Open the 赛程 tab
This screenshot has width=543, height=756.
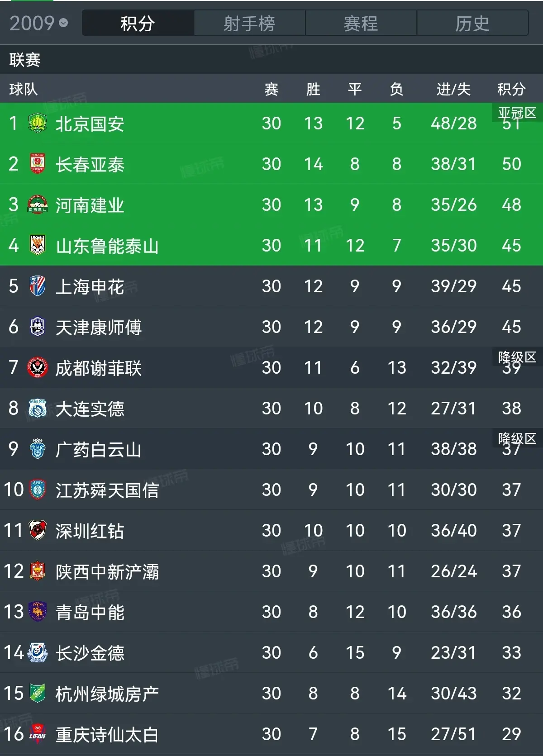361,23
